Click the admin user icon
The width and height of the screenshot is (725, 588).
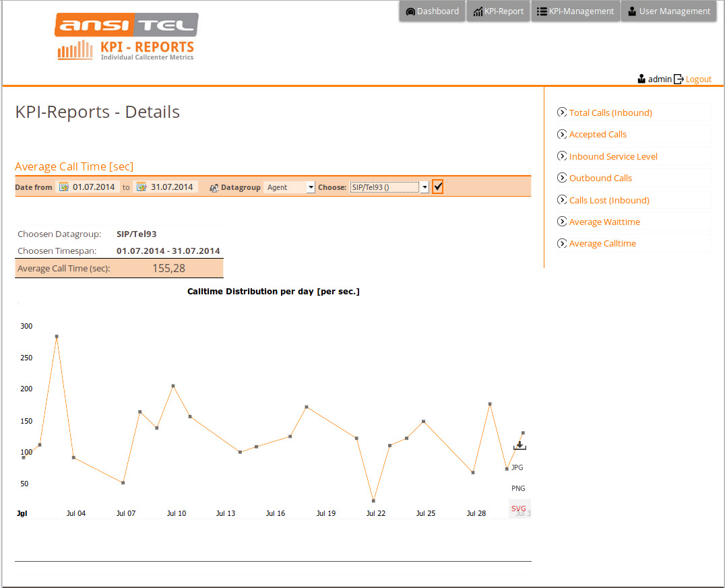tap(641, 79)
